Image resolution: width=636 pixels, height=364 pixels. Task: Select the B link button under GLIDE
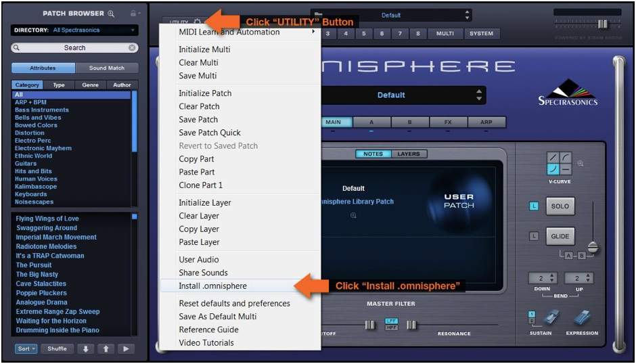582,256
